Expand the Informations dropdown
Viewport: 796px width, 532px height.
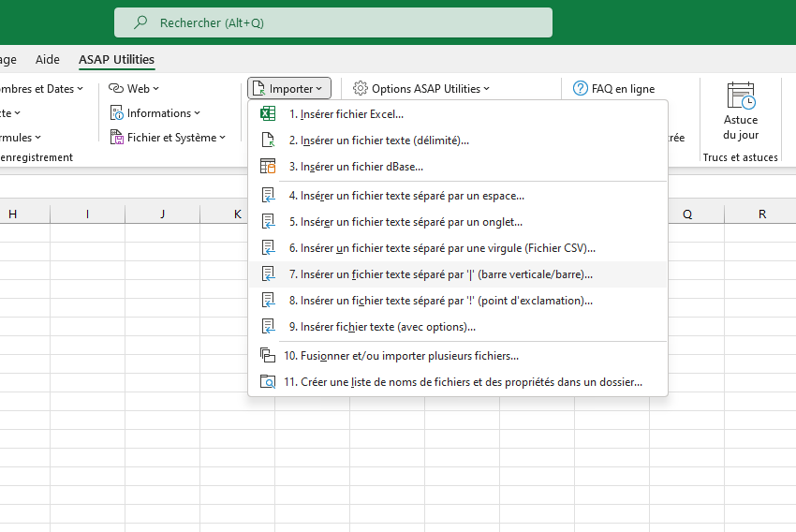[155, 112]
